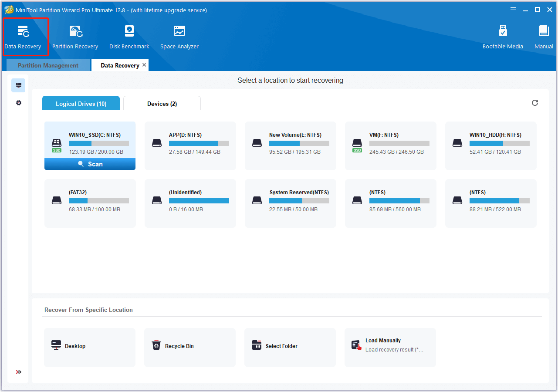Click WIN10_SSD usage bar
Viewport: 558px width, 392px height.
[x=99, y=143]
